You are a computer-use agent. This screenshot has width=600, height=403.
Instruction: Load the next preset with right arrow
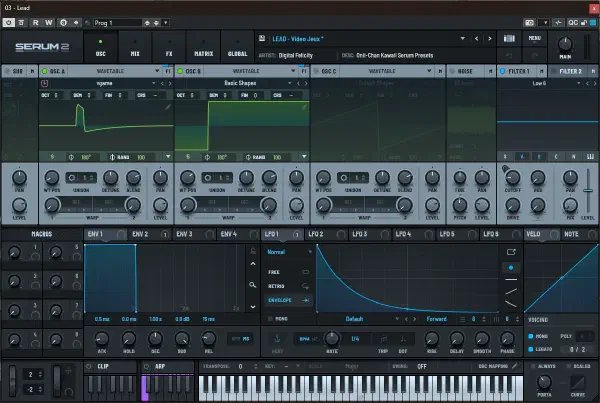pos(489,39)
